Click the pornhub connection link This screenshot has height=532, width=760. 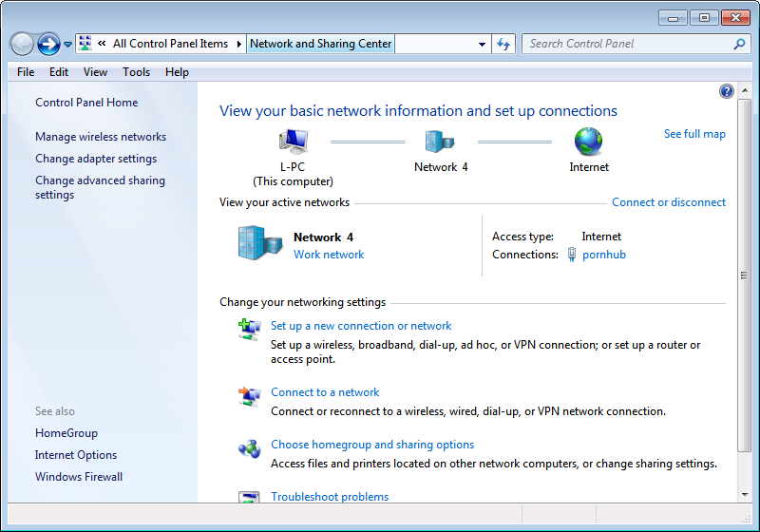[x=604, y=255]
